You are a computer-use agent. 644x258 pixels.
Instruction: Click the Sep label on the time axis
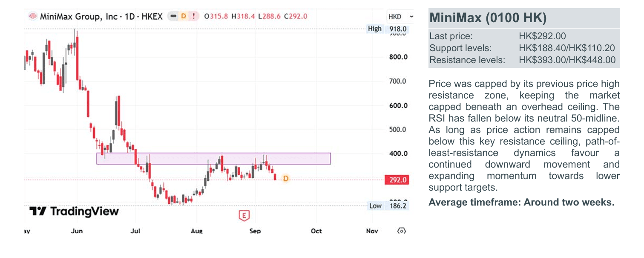(x=255, y=231)
